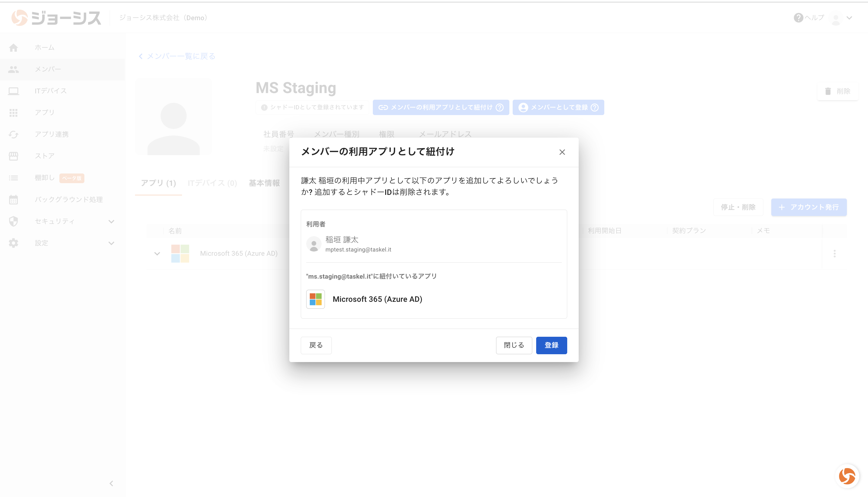
Task: Click メンバーとして登録 button
Action: pos(558,108)
